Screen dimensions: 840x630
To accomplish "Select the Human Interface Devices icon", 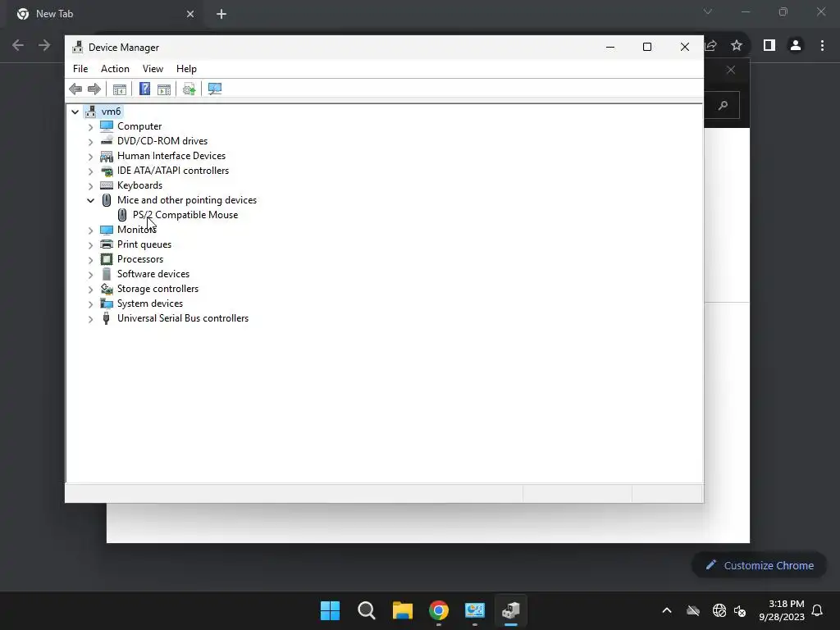I will 107,156.
